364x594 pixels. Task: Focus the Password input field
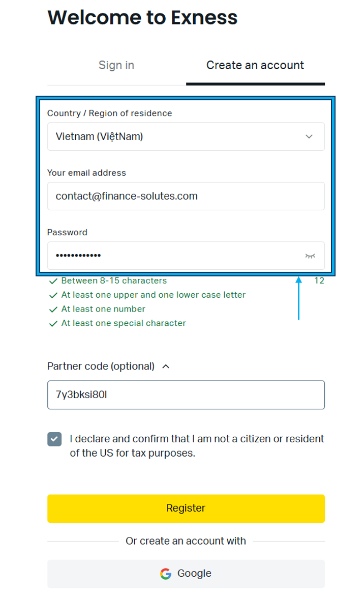point(186,256)
